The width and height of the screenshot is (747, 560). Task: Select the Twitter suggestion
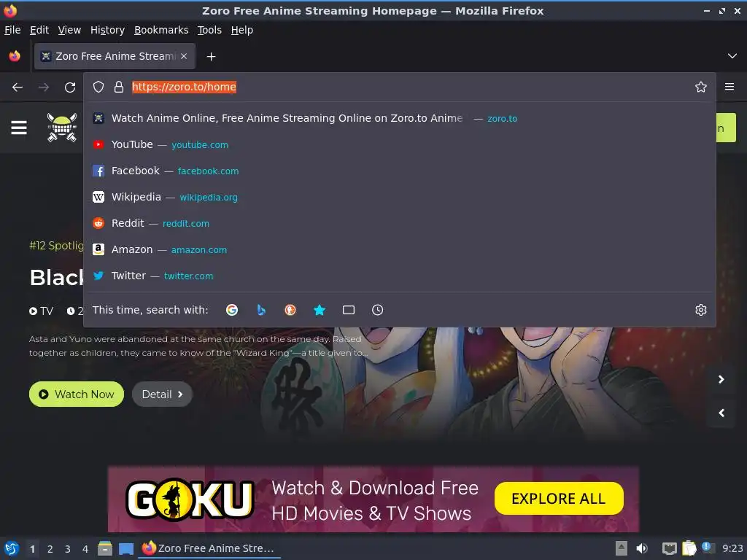coord(400,275)
